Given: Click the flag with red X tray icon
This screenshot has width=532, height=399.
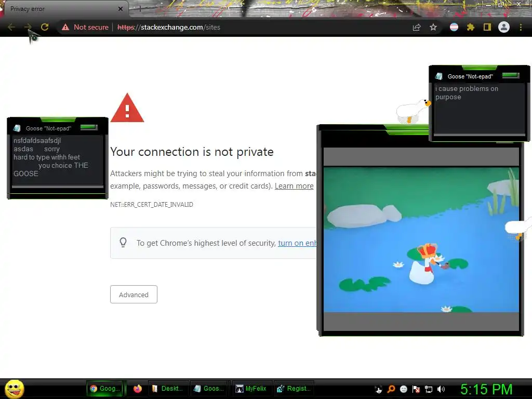Looking at the screenshot, I should click(x=416, y=389).
